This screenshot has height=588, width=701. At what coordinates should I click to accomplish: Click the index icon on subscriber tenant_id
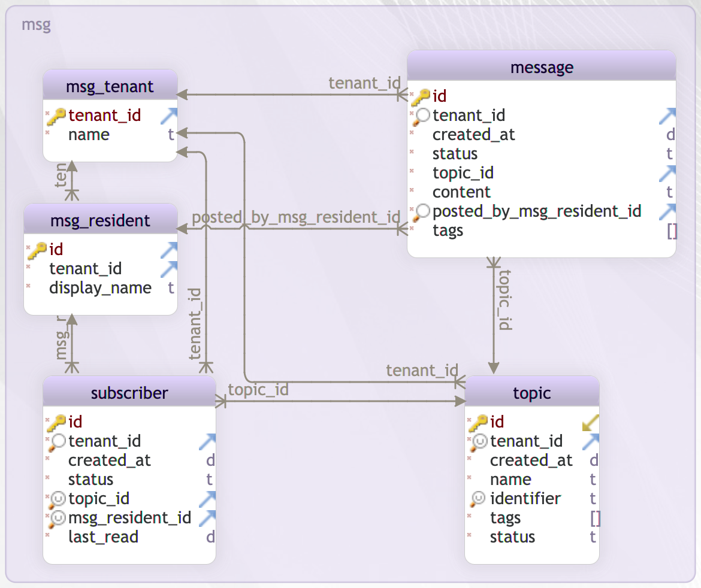click(56, 442)
